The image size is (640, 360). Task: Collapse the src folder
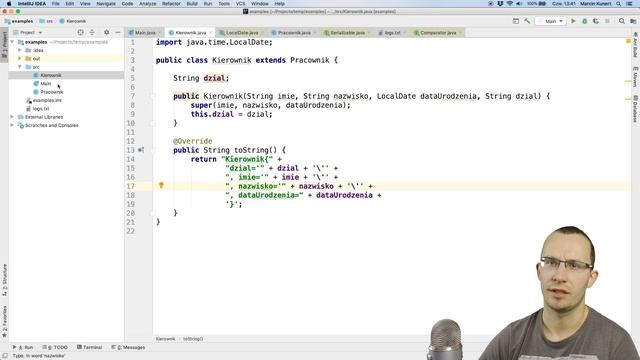click(20, 67)
